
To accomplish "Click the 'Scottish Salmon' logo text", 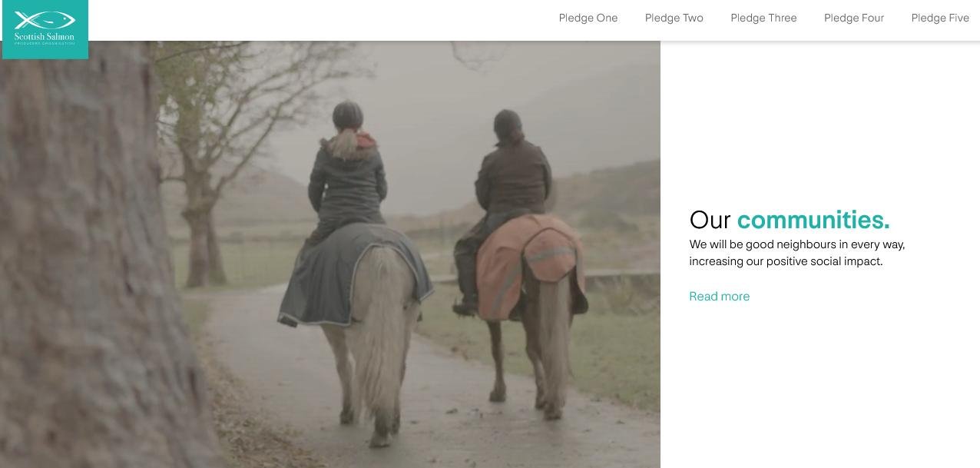I will point(45,37).
